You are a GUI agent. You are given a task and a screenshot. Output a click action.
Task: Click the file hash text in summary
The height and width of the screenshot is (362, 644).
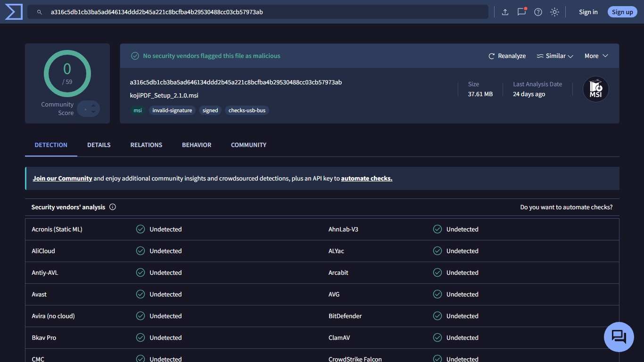click(236, 82)
